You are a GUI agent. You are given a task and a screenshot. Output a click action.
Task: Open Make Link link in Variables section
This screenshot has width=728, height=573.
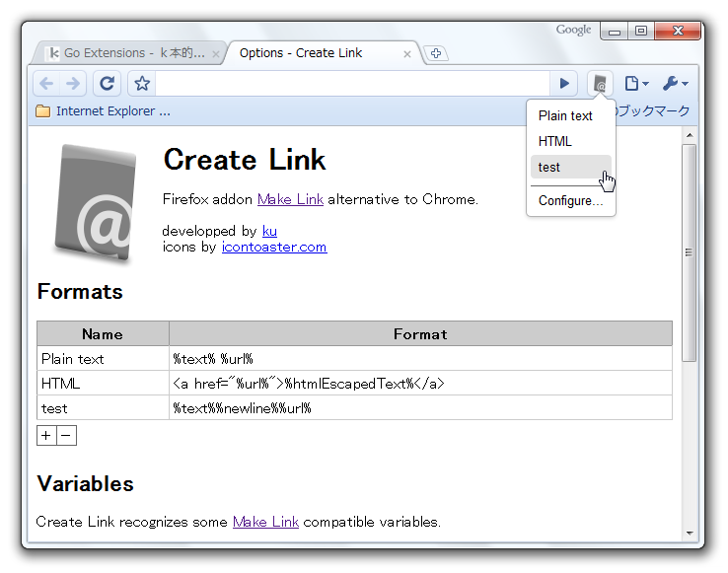pos(265,522)
